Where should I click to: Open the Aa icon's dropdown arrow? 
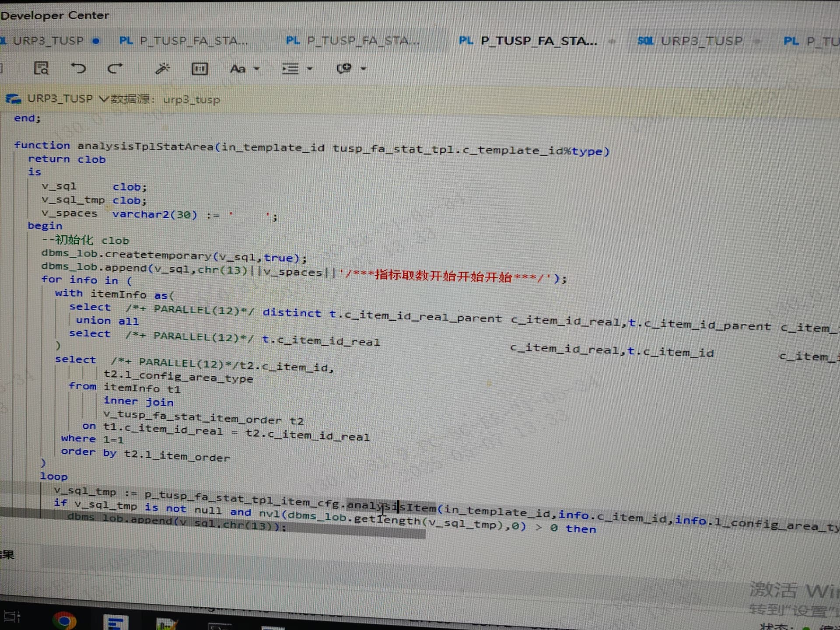click(x=257, y=69)
